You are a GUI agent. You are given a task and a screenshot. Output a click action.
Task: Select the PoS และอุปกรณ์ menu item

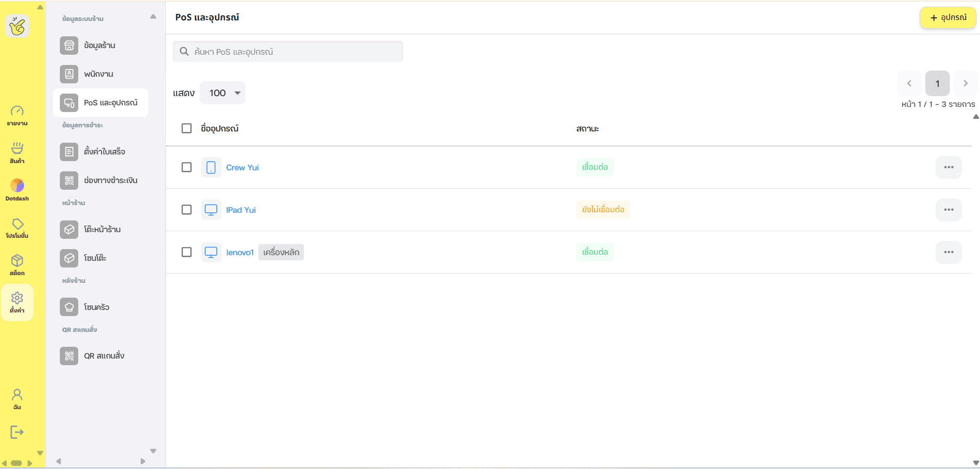click(101, 103)
